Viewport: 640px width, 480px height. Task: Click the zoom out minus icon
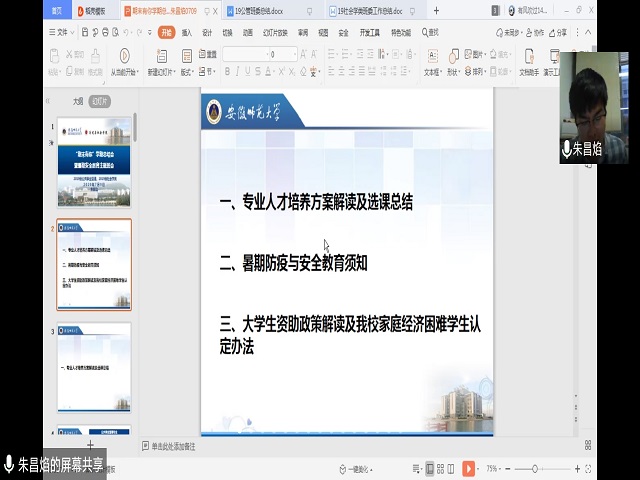pos(506,468)
